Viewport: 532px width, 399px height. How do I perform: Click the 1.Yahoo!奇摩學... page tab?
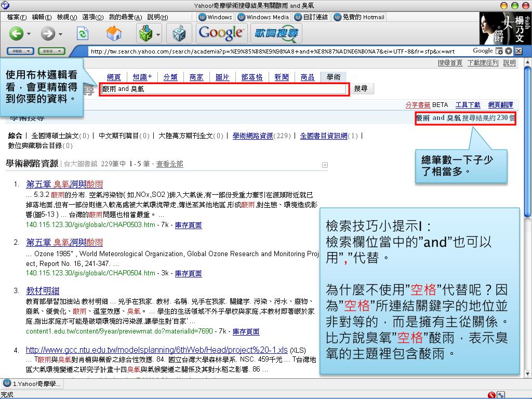(32, 384)
